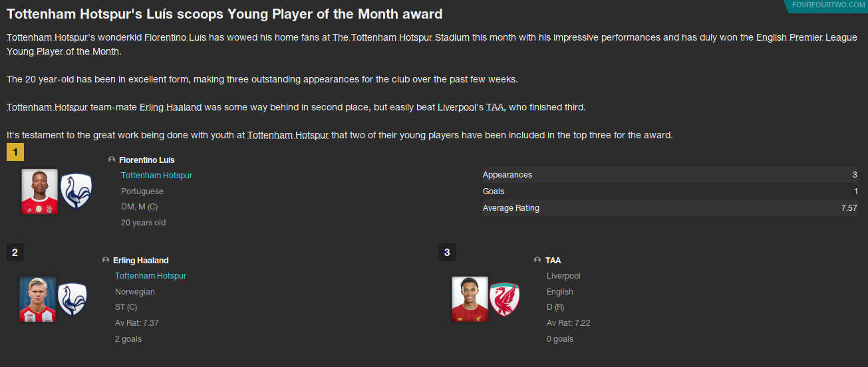Click the number 3 rank badge
This screenshot has height=367, width=868.
(x=447, y=253)
